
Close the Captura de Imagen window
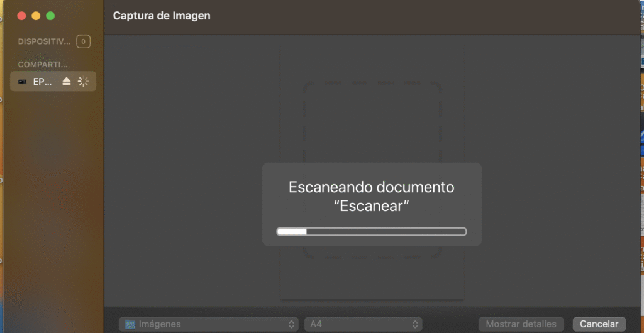[x=21, y=16]
